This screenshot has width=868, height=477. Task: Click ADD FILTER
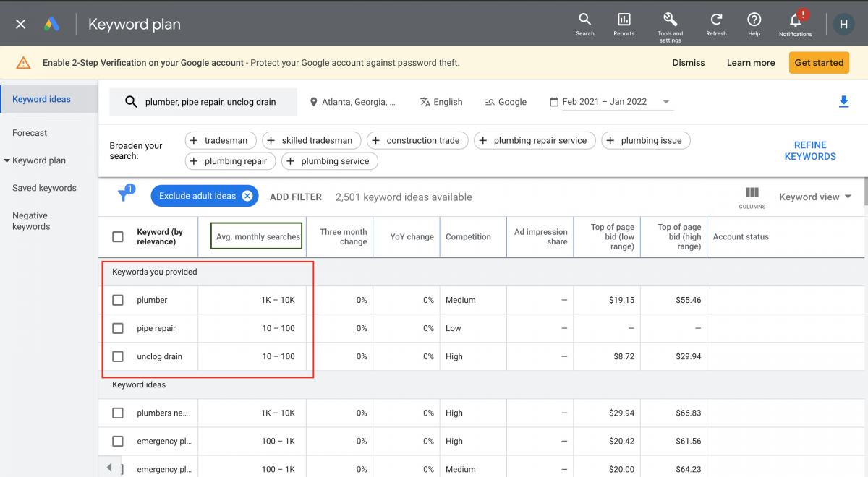(296, 197)
